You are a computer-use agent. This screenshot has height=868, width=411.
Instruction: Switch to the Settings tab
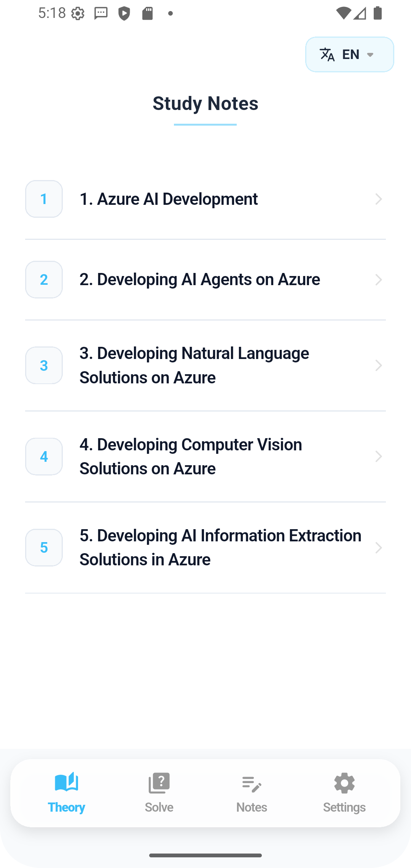click(x=344, y=793)
